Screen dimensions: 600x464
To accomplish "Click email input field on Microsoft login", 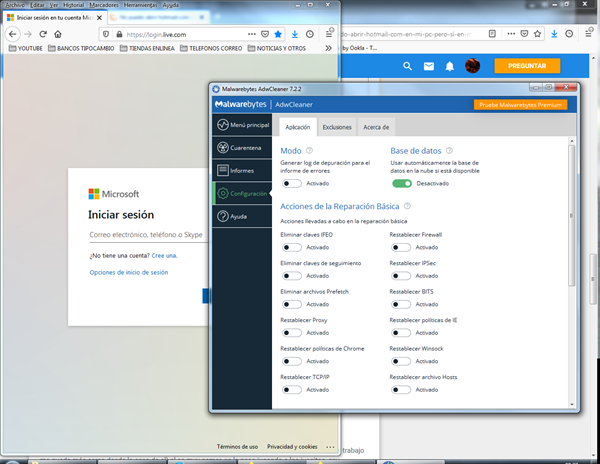I will pyautogui.click(x=148, y=235).
